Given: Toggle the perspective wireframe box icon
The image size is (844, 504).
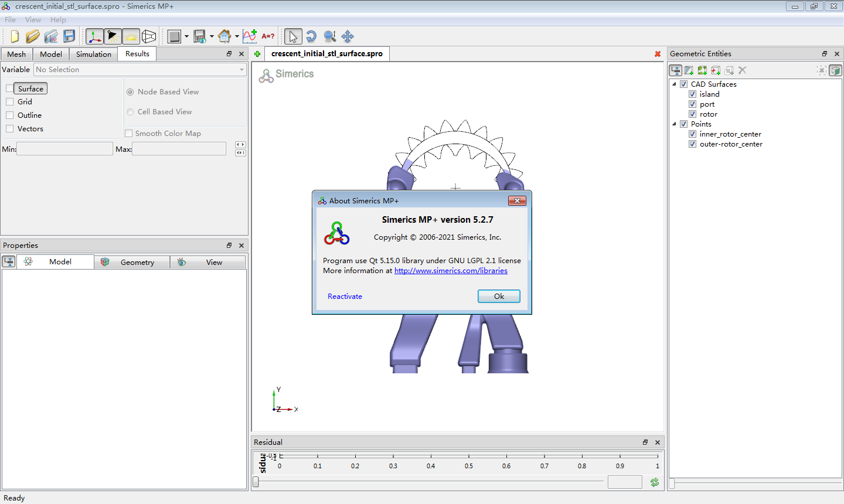Looking at the screenshot, I should coord(149,36).
